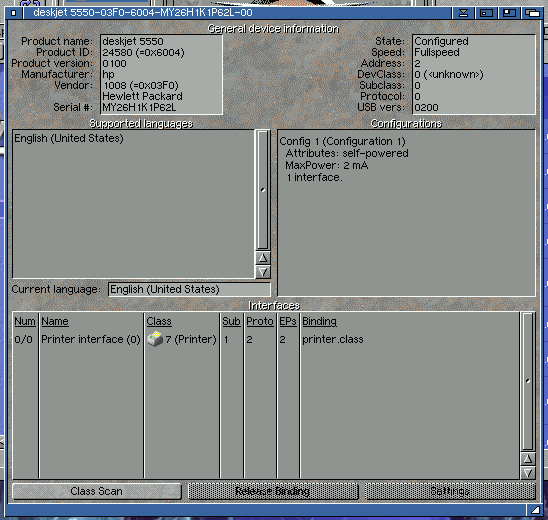Click the Supported languages vertical scrollbar

tap(263, 190)
